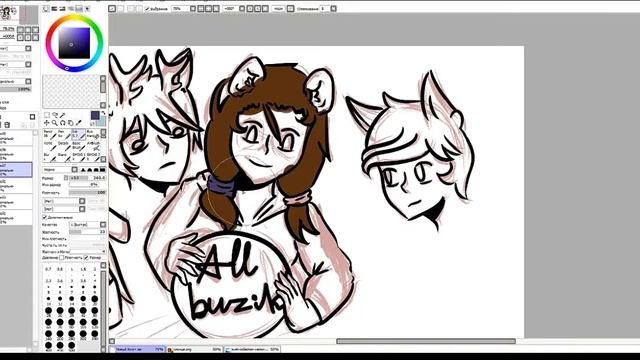Select the zoom magnifier tool

(x=54, y=123)
